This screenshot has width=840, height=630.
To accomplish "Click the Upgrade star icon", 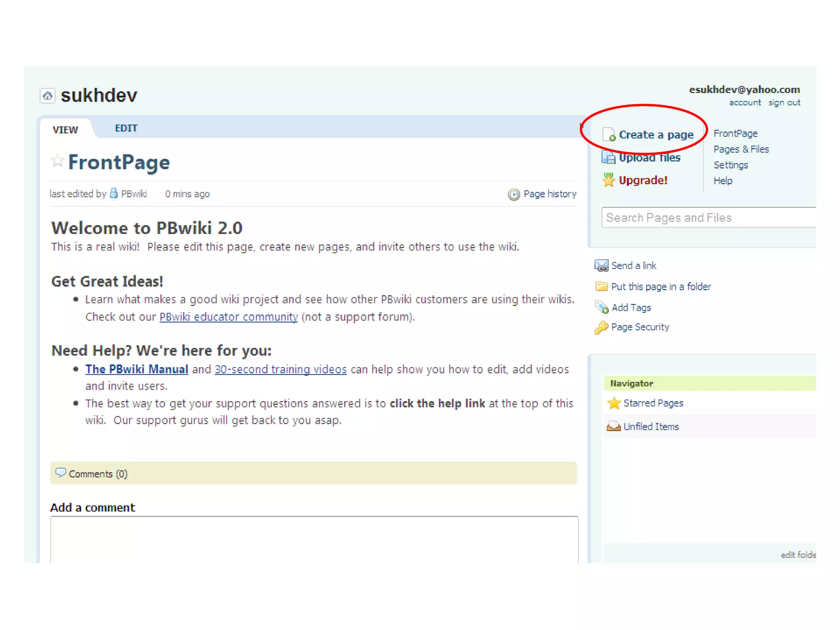I will (x=608, y=180).
